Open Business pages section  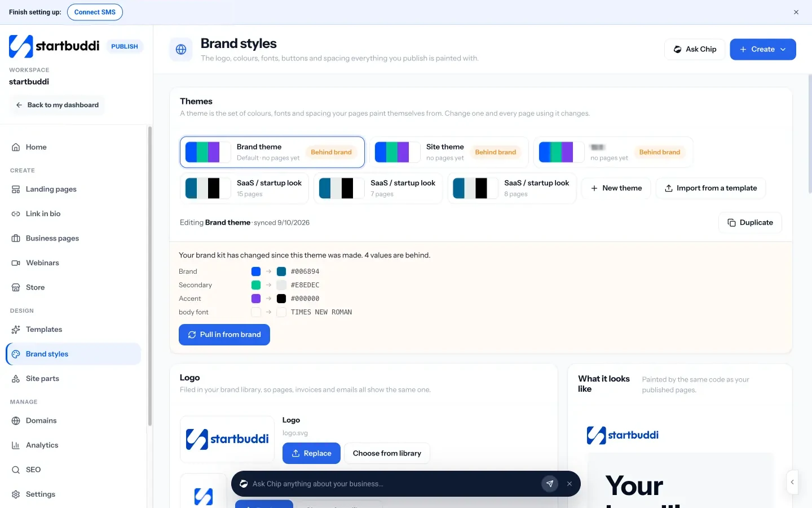73,238
